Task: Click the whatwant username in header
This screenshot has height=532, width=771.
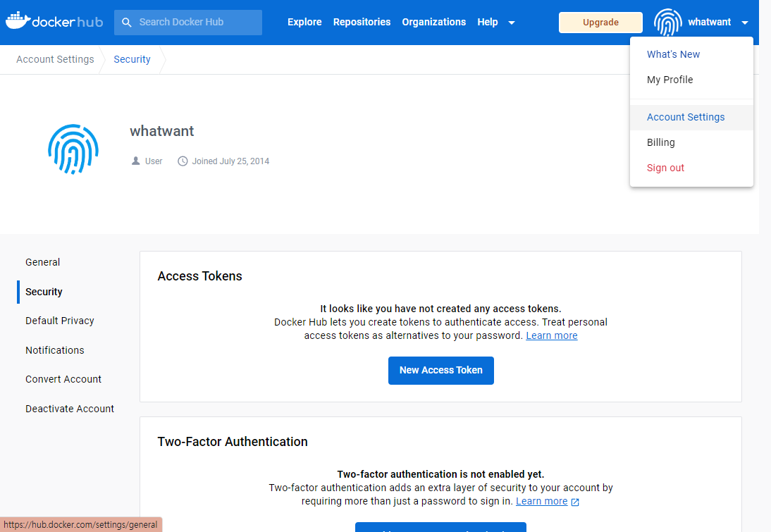Action: tap(709, 22)
